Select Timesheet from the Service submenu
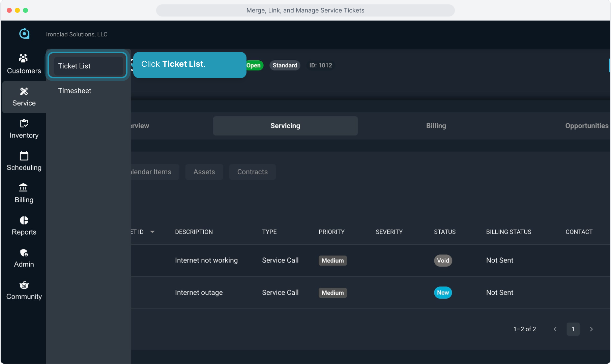The height and width of the screenshot is (364, 611). point(75,91)
